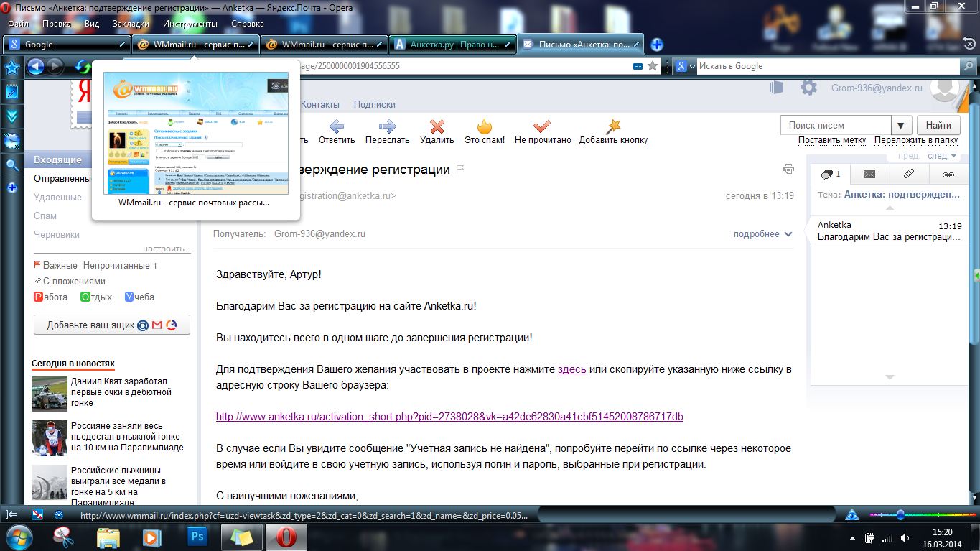This screenshot has height=551, width=980.
Task: Click настроить... folders link
Action: click(x=167, y=249)
